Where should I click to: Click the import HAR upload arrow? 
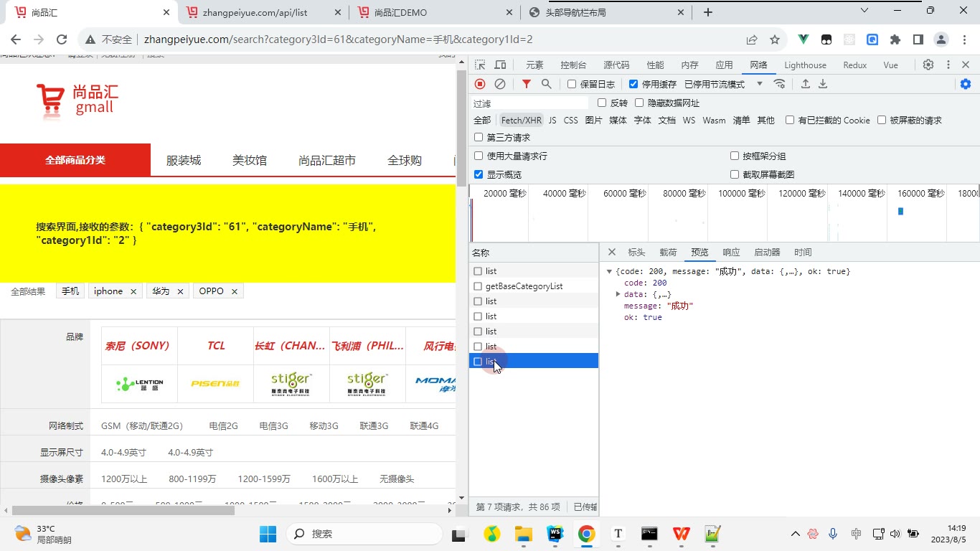click(x=806, y=84)
